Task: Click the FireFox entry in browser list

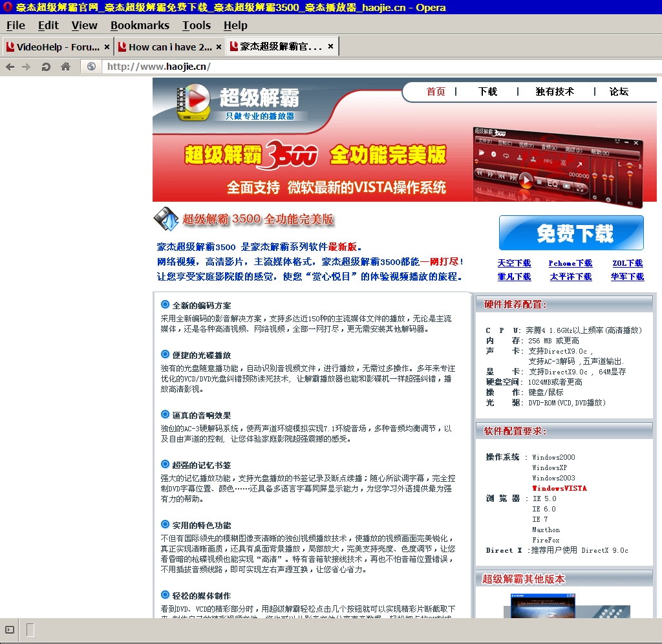Action: (x=546, y=540)
